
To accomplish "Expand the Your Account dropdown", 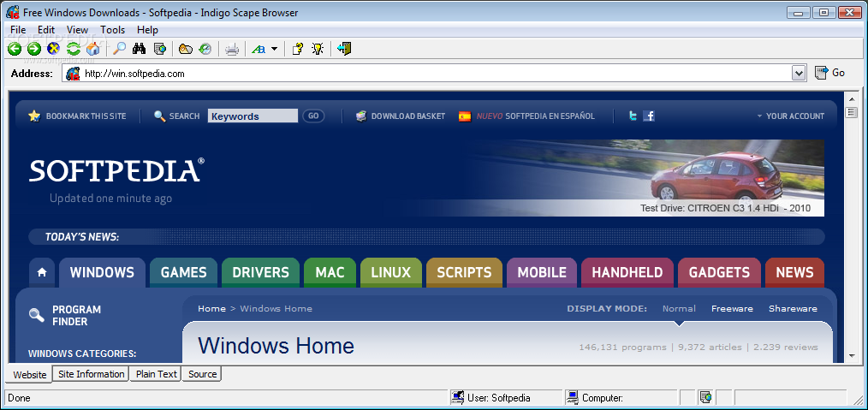I will 790,116.
